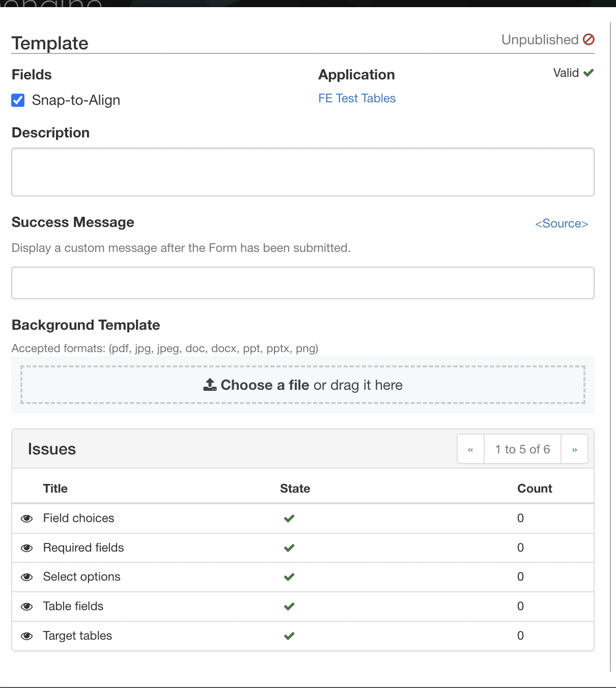Click the eye icon beside Field choices

pyautogui.click(x=27, y=519)
